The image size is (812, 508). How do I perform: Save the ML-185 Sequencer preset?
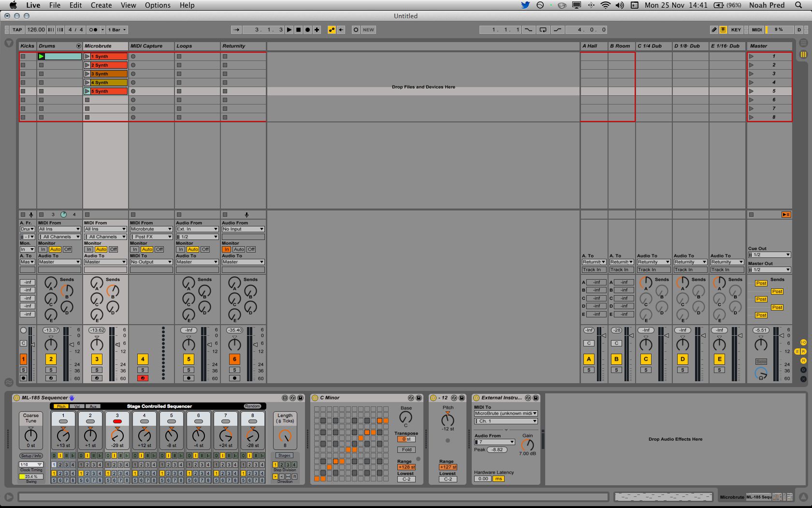pos(300,398)
